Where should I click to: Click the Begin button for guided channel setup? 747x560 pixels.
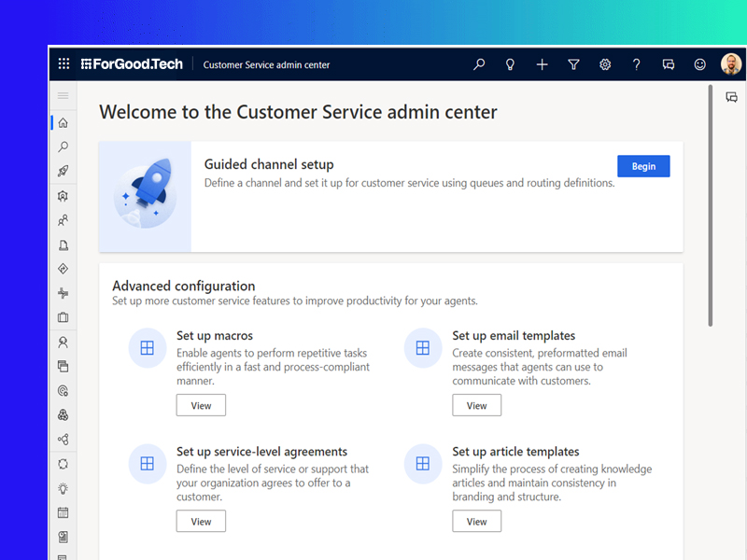tap(643, 166)
